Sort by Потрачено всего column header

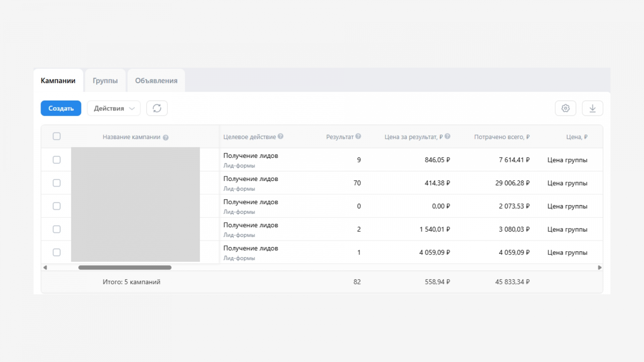click(x=502, y=137)
